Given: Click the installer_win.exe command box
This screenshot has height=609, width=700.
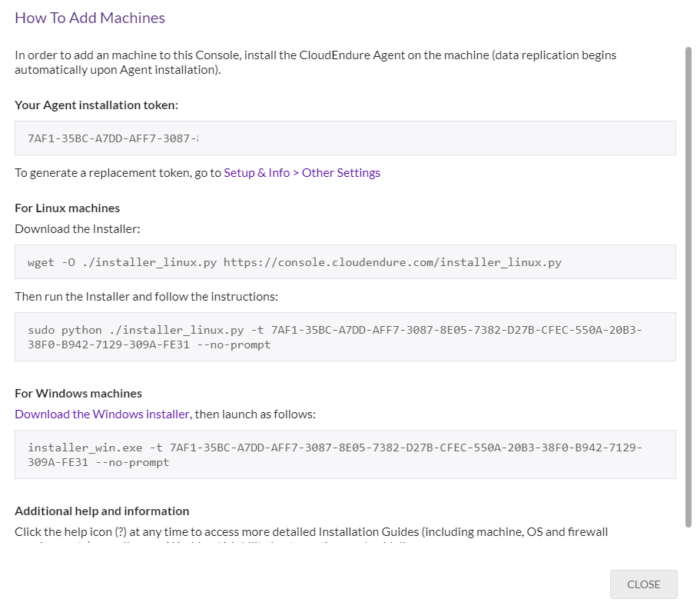Looking at the screenshot, I should [345, 454].
